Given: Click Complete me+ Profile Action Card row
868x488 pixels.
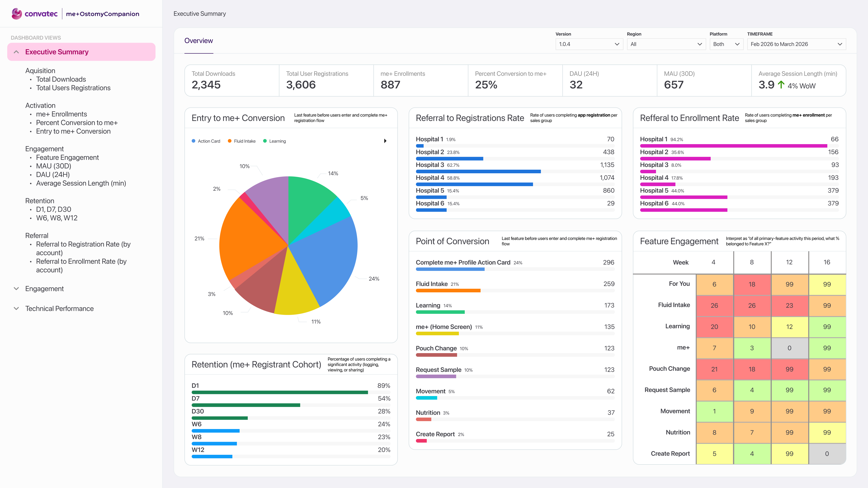Looking at the screenshot, I should (x=515, y=265).
